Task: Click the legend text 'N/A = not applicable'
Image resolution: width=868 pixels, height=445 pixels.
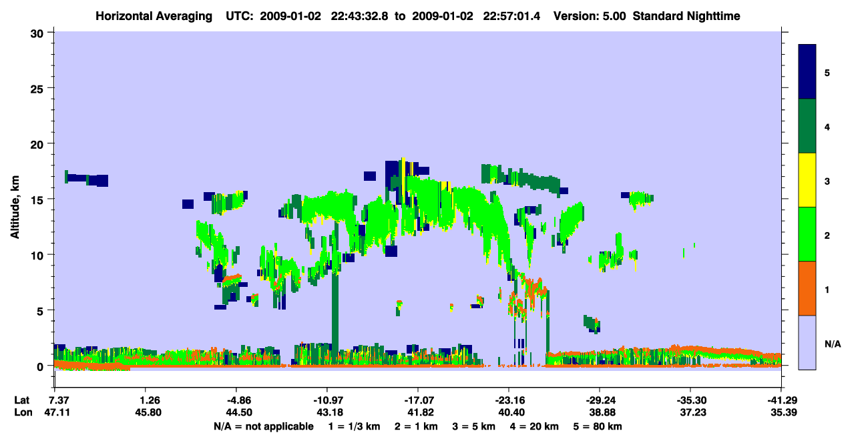Action: (x=263, y=426)
